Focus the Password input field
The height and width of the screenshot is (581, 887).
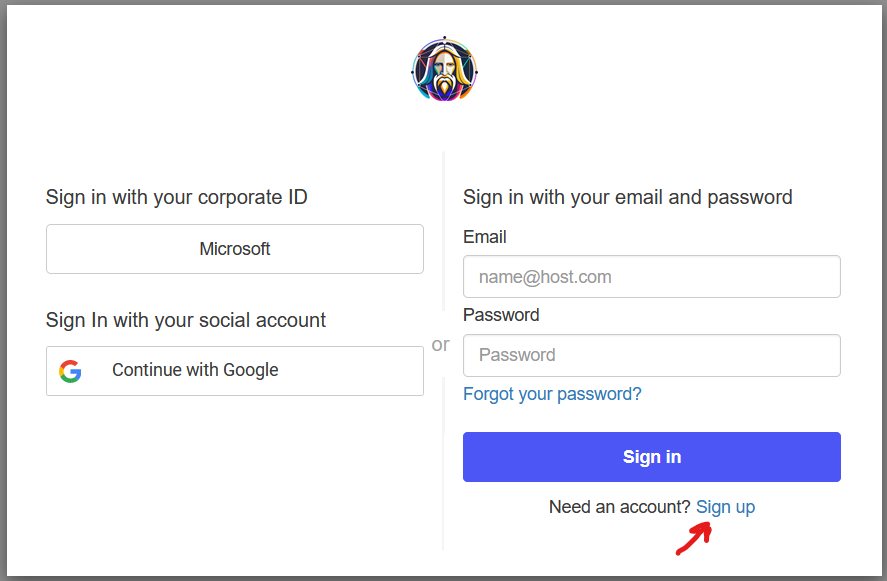point(652,355)
